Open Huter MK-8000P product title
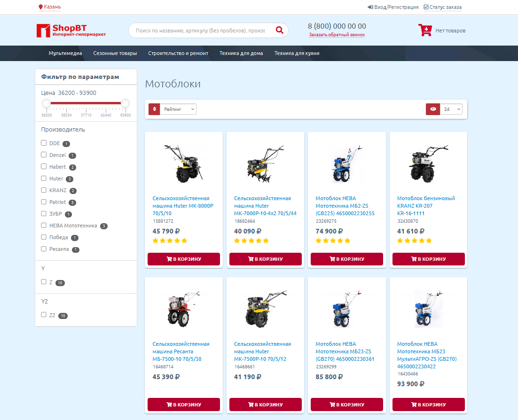 [x=183, y=206]
